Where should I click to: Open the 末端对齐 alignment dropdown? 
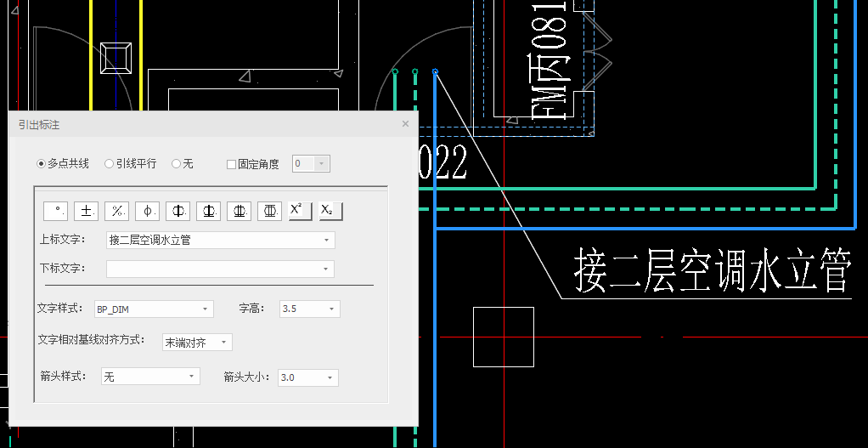[x=224, y=343]
